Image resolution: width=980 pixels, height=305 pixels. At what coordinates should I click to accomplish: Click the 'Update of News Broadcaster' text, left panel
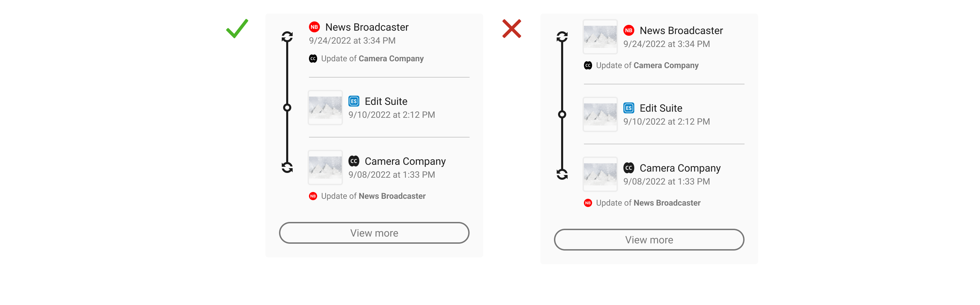373,196
